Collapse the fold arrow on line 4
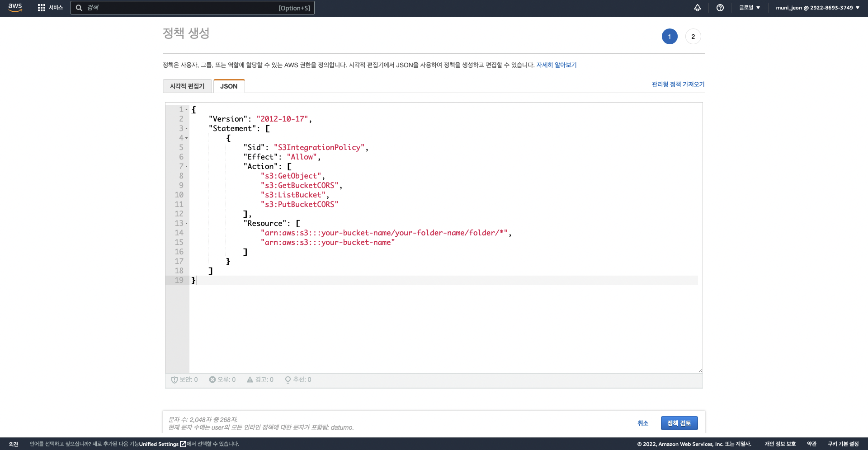Image resolution: width=868 pixels, height=450 pixels. coord(186,138)
